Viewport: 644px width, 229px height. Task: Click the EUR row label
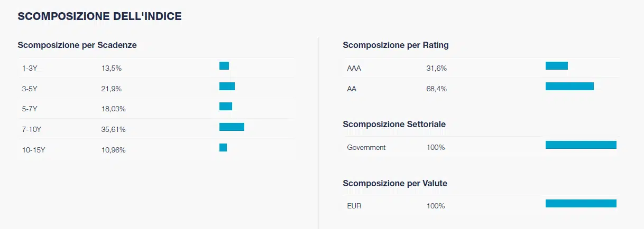(x=354, y=206)
